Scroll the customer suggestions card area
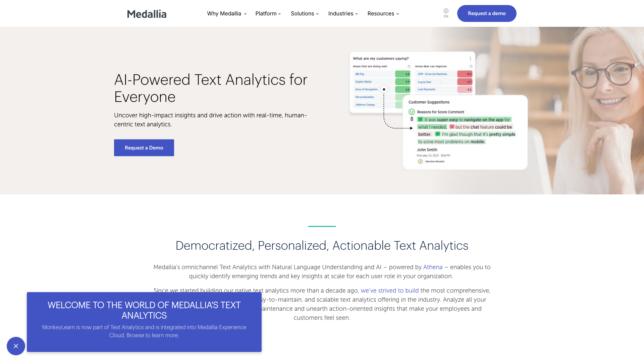Viewport: 644px width, 362px height. pos(465,133)
